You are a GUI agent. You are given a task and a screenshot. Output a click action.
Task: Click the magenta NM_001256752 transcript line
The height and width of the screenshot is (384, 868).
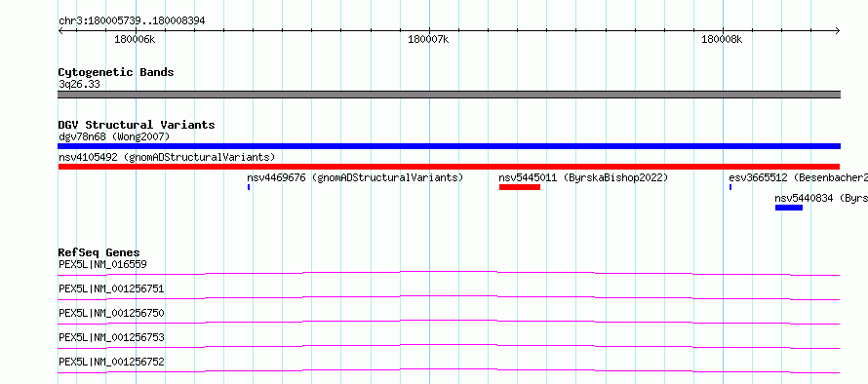449,370
